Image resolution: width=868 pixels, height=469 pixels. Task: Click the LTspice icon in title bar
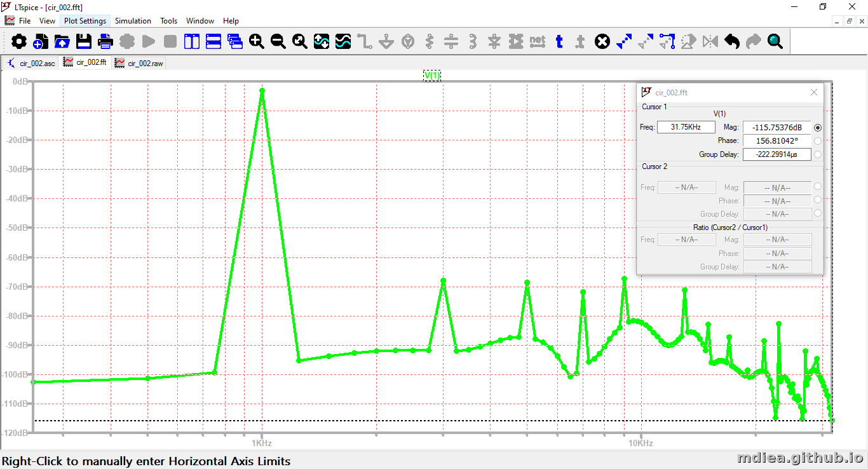pyautogui.click(x=6, y=7)
